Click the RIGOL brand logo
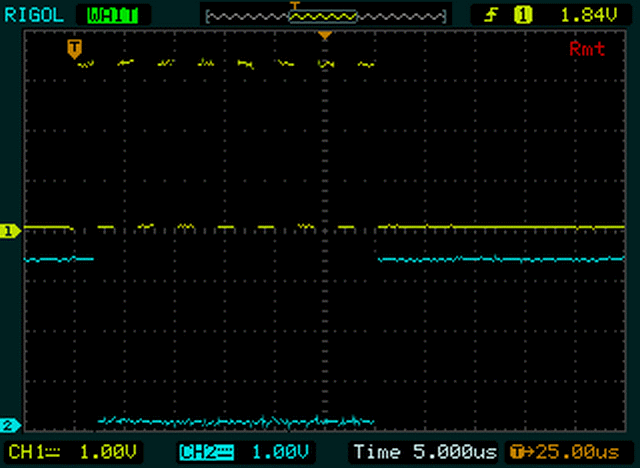Image resolution: width=640 pixels, height=468 pixels. [x=34, y=16]
